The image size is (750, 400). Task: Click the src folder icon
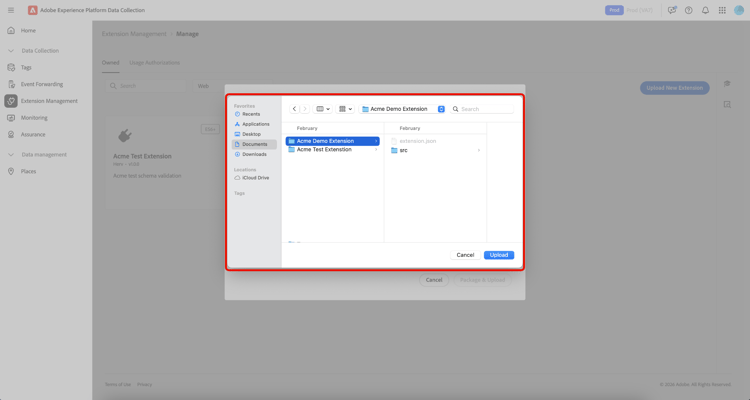pos(394,150)
